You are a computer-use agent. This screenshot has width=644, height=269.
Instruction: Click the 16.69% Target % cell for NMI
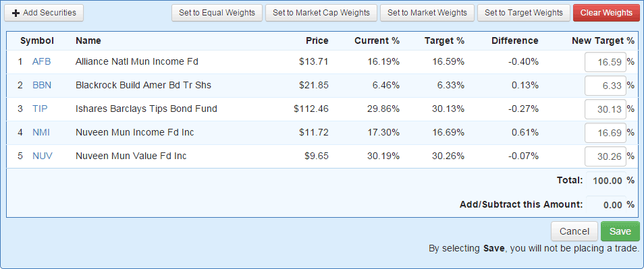[x=448, y=132]
